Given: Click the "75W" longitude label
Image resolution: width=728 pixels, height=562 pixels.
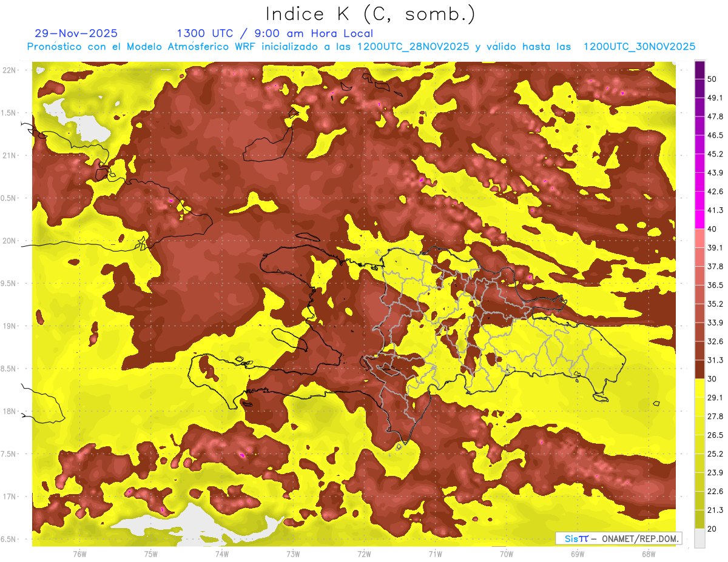Looking at the screenshot, I should point(150,554).
